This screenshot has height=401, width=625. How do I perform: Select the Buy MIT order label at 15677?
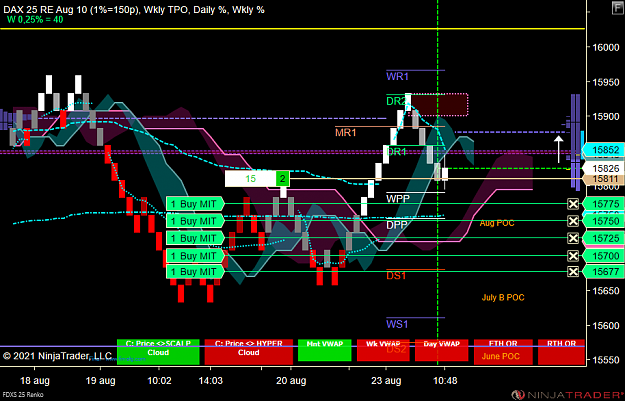click(x=195, y=271)
